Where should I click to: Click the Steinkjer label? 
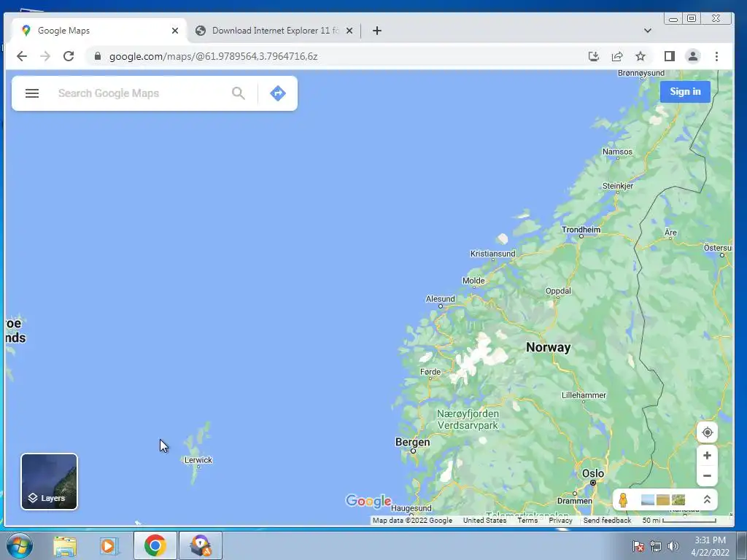[x=618, y=186]
